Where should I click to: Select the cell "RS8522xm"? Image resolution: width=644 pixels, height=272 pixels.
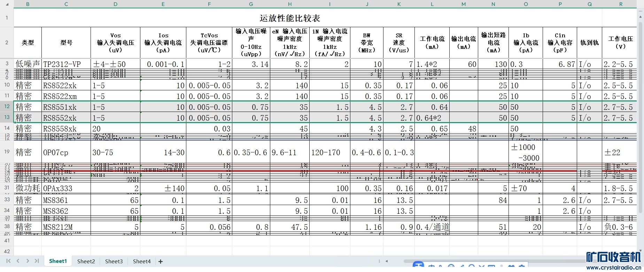tap(66, 96)
